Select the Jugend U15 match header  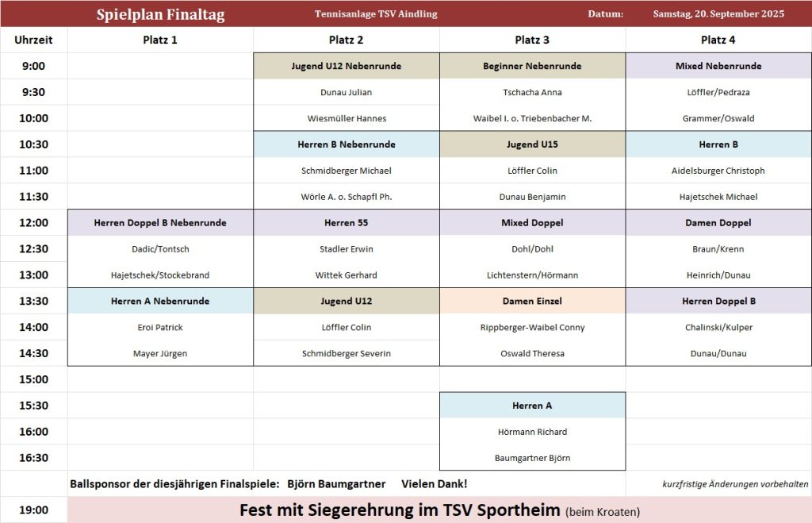pos(532,144)
